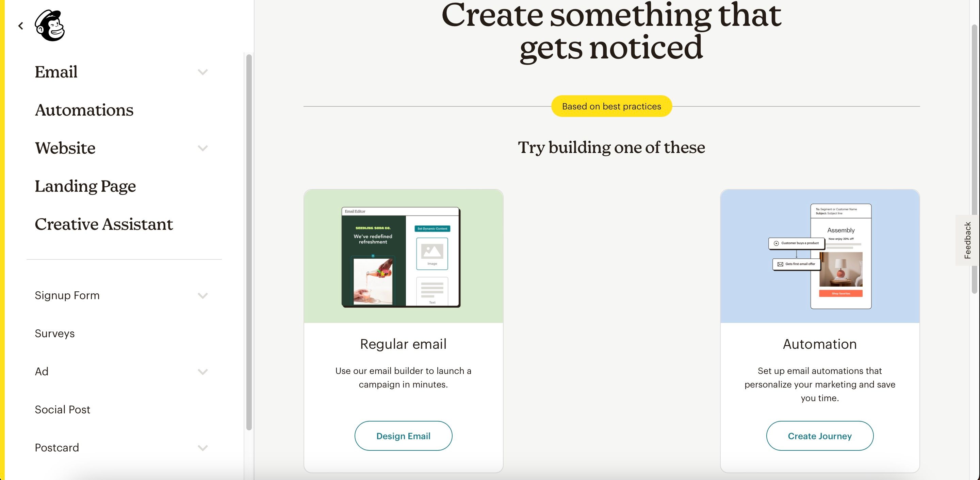Click the Surveys icon
Screen dimensions: 980x480
tap(55, 332)
